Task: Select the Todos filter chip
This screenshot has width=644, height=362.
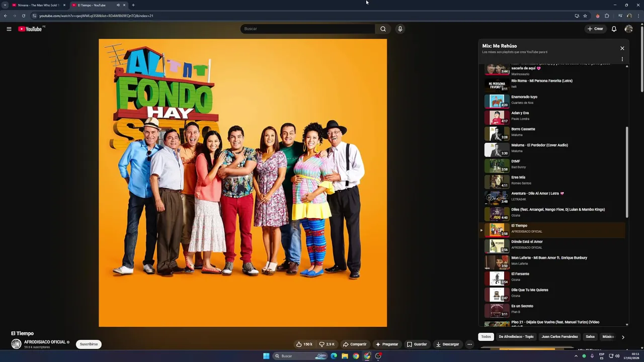Action: click(x=486, y=337)
